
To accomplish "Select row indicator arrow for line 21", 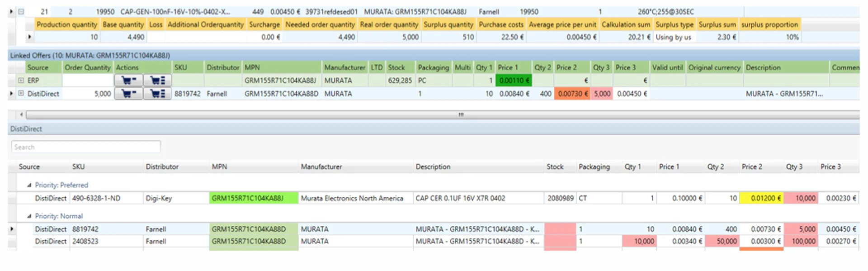I will pyautogui.click(x=12, y=12).
